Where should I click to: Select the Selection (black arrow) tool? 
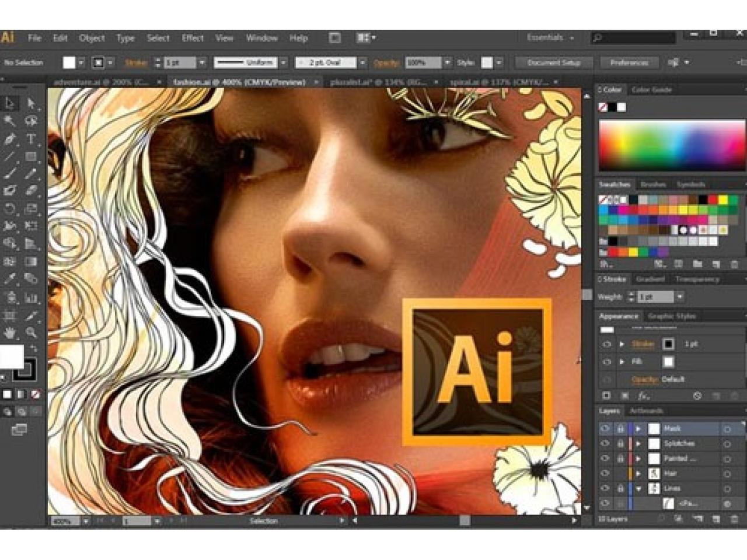click(x=10, y=104)
